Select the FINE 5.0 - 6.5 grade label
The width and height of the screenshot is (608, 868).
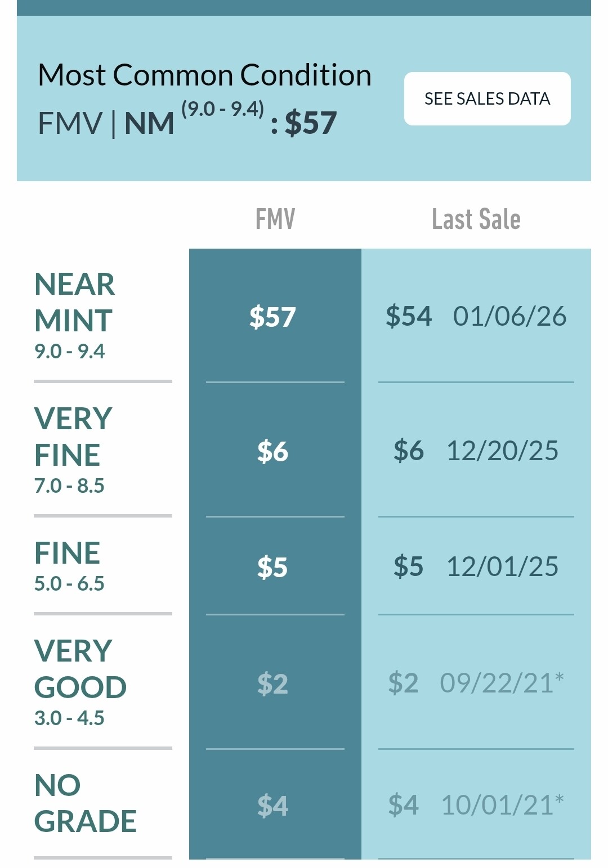69,565
